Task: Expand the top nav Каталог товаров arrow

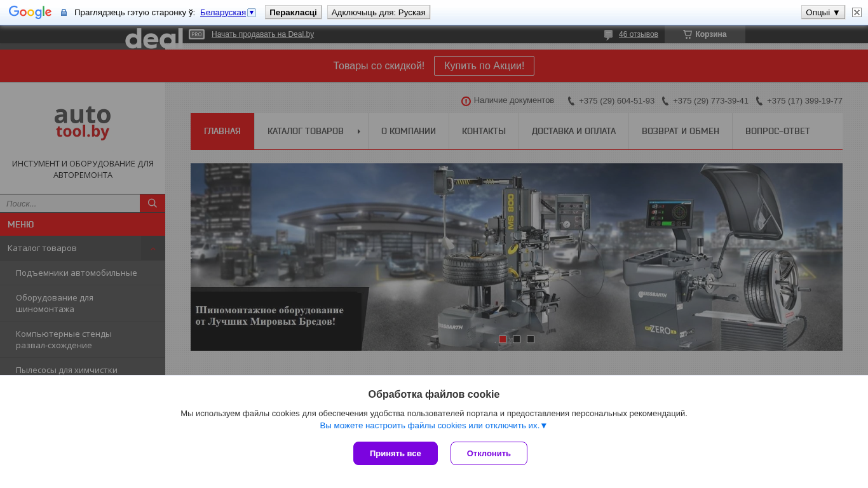Action: (359, 132)
